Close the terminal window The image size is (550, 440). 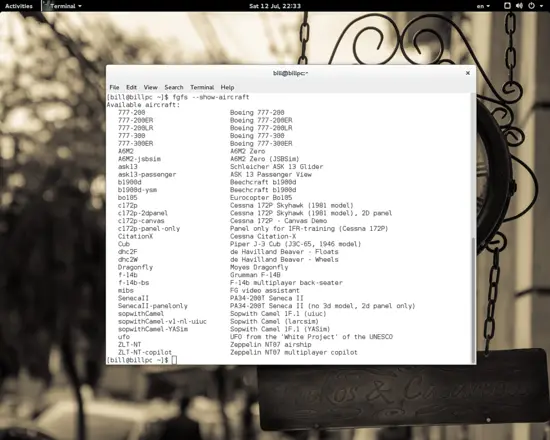pos(468,73)
